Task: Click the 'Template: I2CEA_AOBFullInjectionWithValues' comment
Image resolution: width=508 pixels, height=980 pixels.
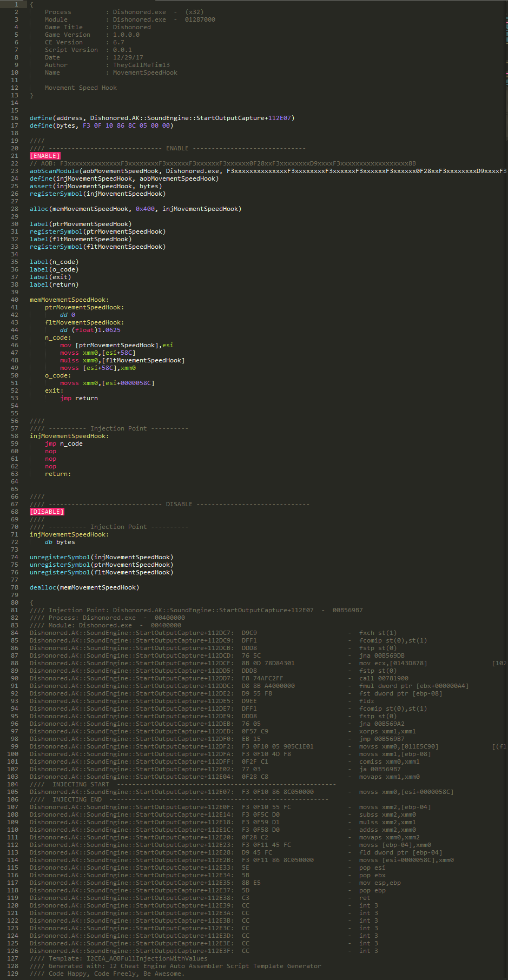Action: [x=118, y=958]
